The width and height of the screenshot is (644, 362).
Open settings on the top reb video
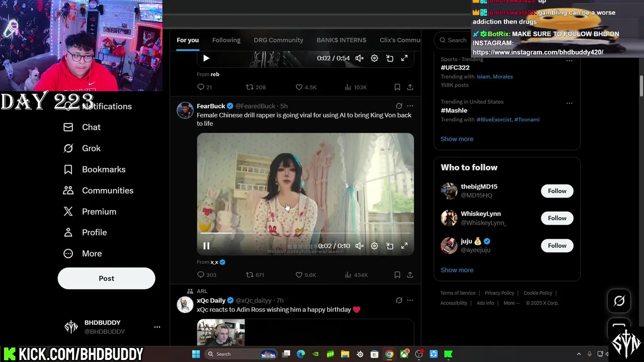coord(374,58)
